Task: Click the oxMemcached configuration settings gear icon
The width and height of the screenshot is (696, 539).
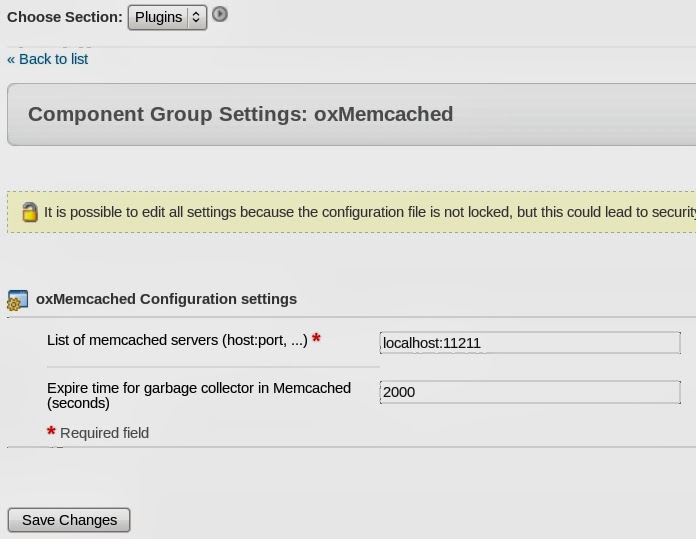Action: point(18,300)
